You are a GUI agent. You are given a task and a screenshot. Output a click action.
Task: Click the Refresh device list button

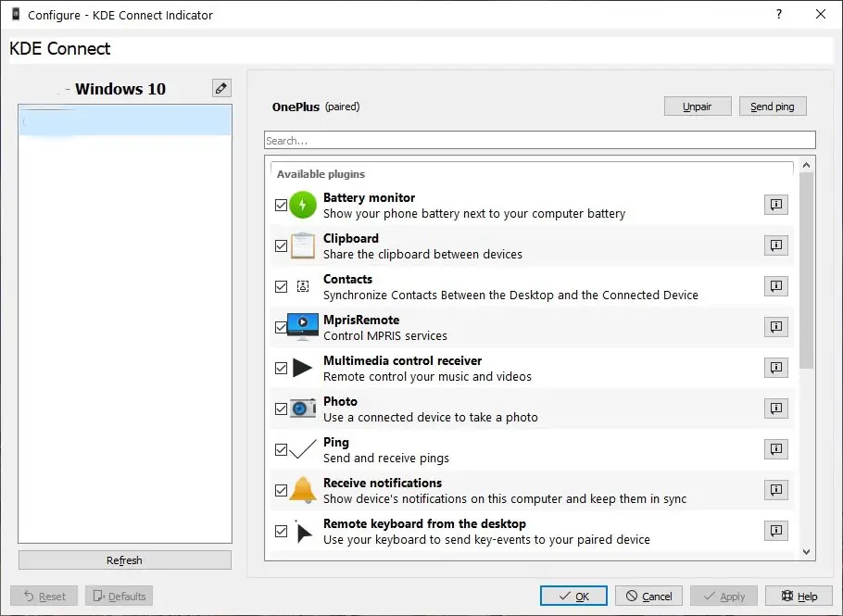pyautogui.click(x=125, y=560)
